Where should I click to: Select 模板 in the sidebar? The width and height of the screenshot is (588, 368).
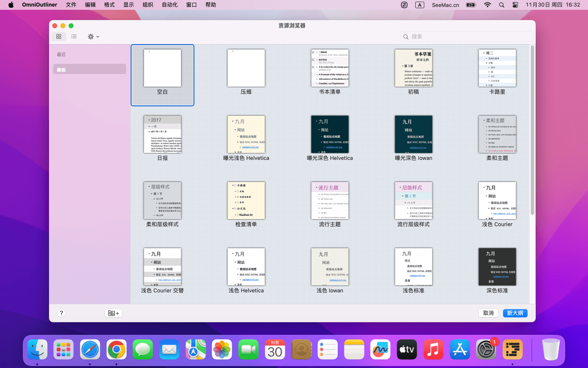click(89, 69)
